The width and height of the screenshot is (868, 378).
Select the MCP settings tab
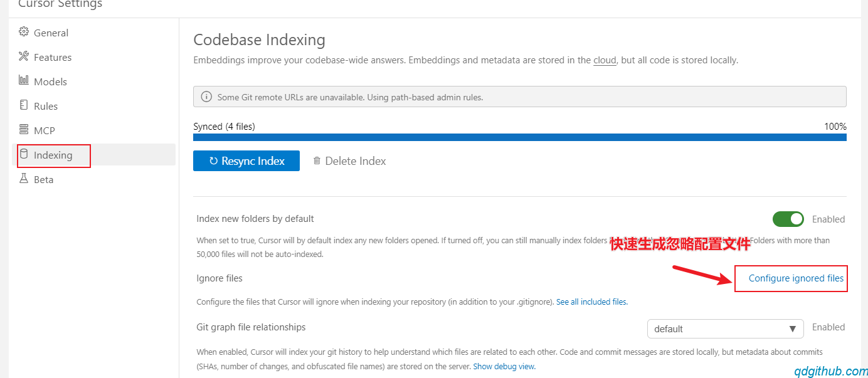pos(93,130)
